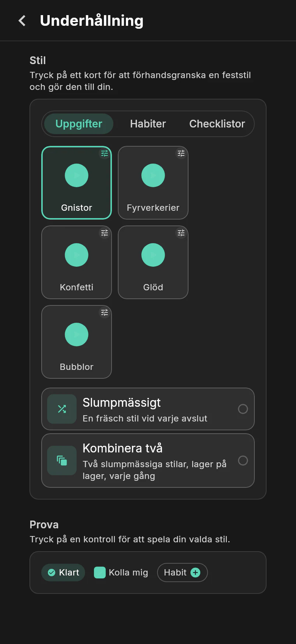
Task: Click the shuffle icon beside Slumpmässigt
Action: coord(62,409)
